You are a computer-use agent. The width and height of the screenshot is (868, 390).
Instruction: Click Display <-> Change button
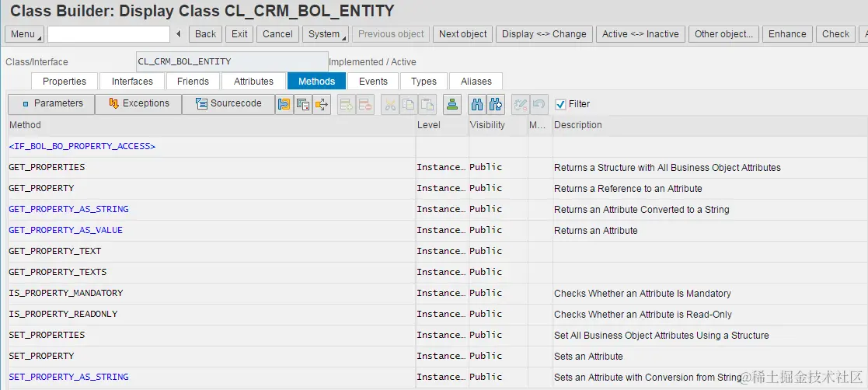(544, 34)
